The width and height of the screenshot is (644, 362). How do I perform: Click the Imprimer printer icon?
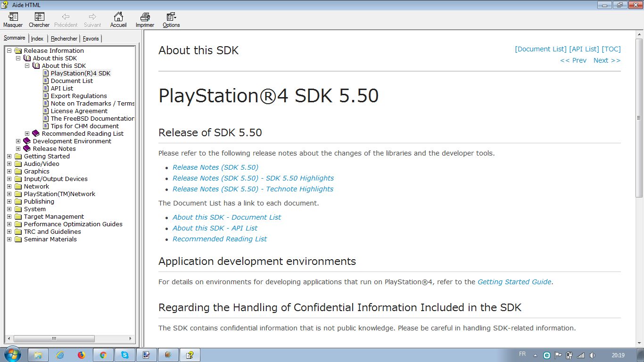[x=145, y=17]
